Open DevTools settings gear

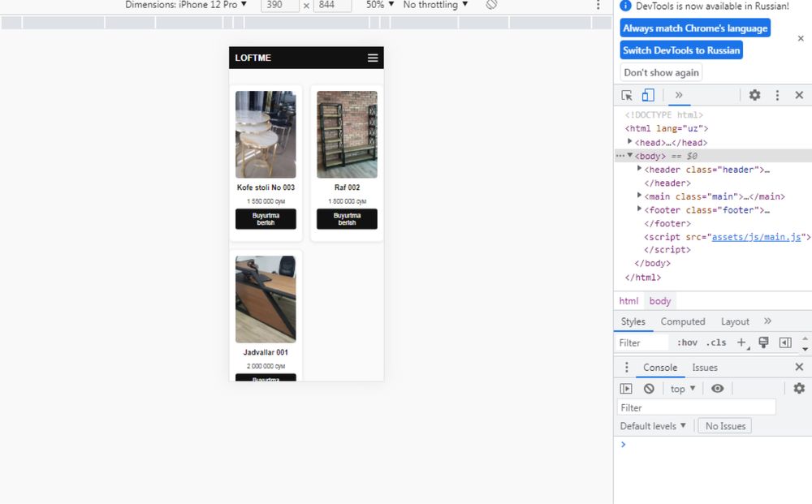click(754, 95)
